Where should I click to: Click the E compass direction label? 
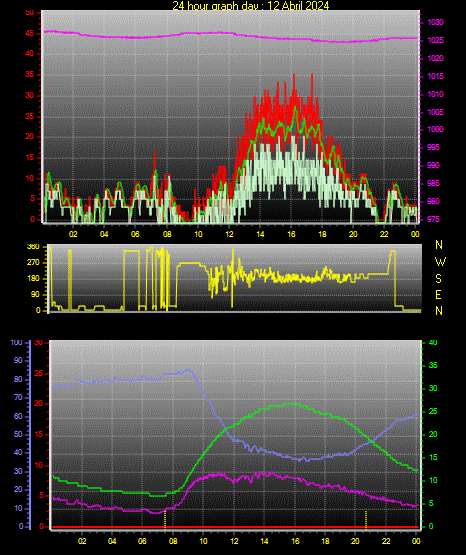click(438, 294)
